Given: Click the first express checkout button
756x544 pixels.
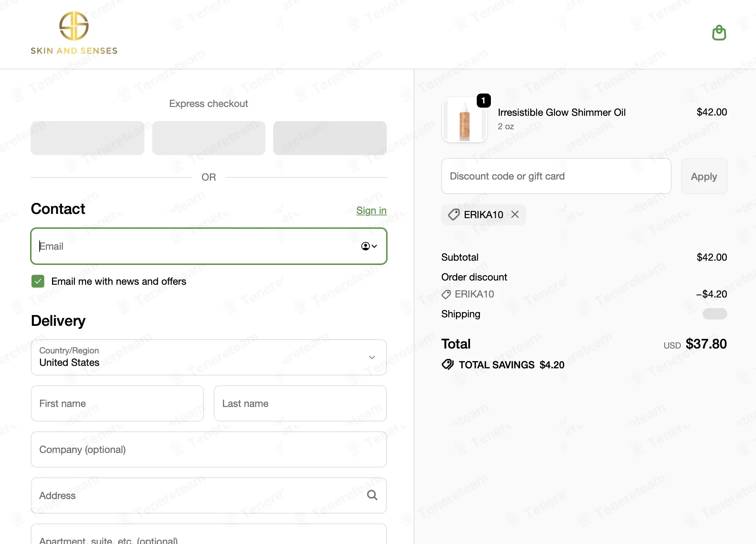Looking at the screenshot, I should pyautogui.click(x=87, y=138).
